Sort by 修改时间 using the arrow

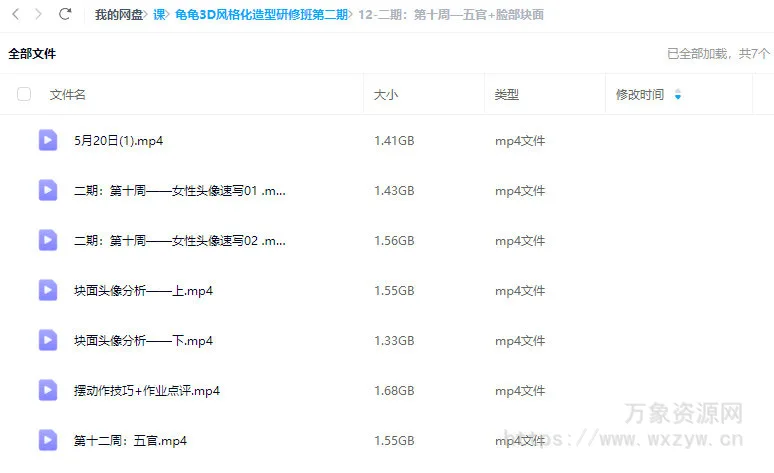(678, 95)
